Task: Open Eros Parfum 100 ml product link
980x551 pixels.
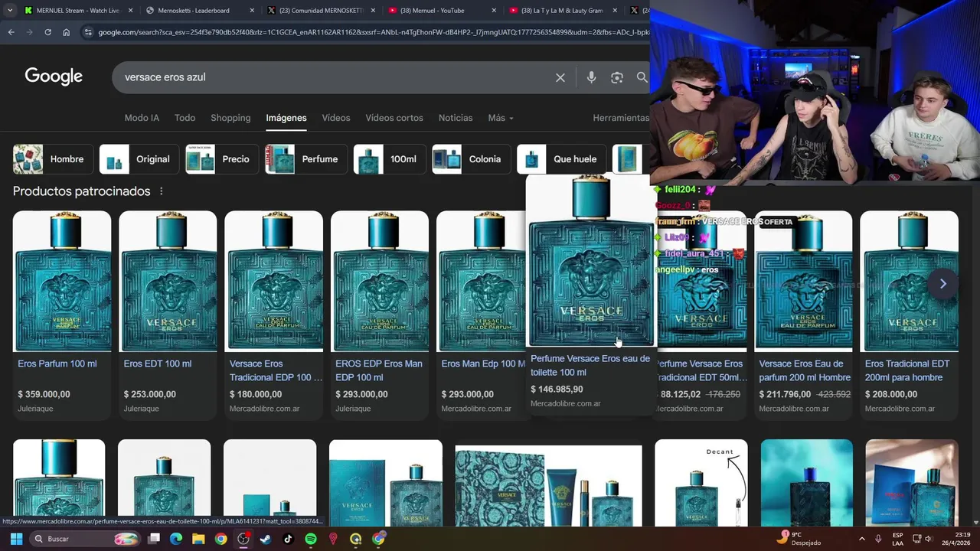Action: (57, 364)
